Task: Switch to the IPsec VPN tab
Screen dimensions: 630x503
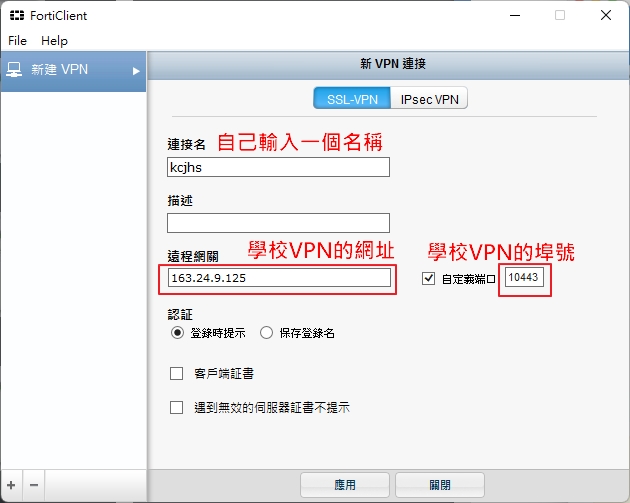Action: tap(429, 98)
